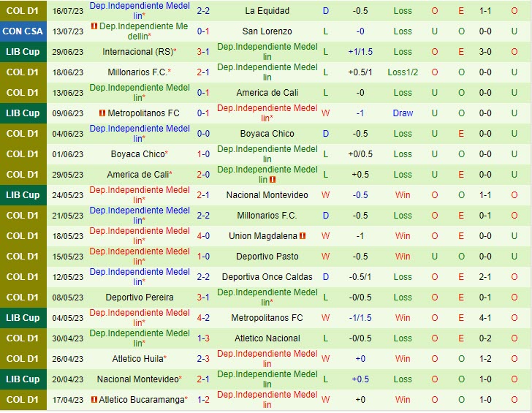
Task: Click W result letter in Union Magdalena row
Action: (325, 236)
